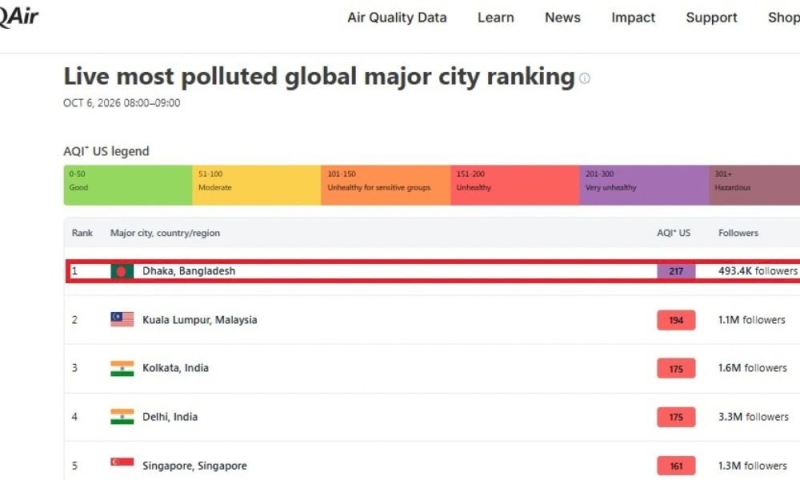Open the Impact menu item
Image resolution: width=800 pixels, height=480 pixels.
(x=633, y=17)
